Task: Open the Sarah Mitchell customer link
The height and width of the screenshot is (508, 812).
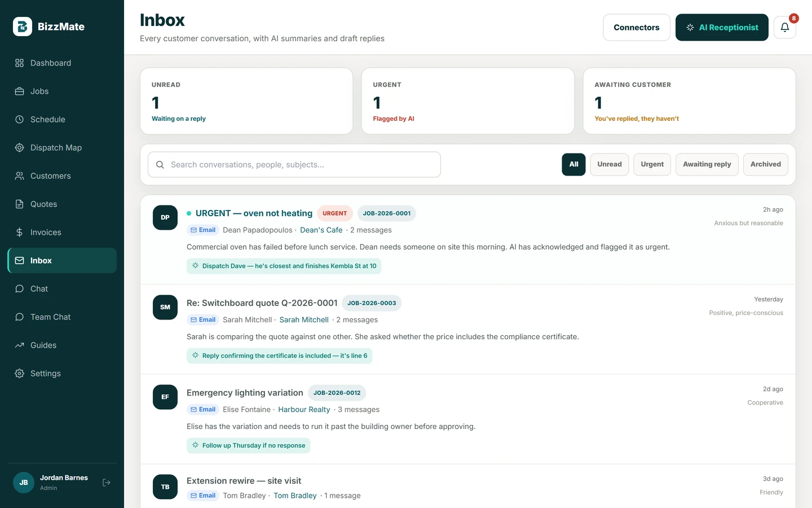Action: tap(304, 319)
